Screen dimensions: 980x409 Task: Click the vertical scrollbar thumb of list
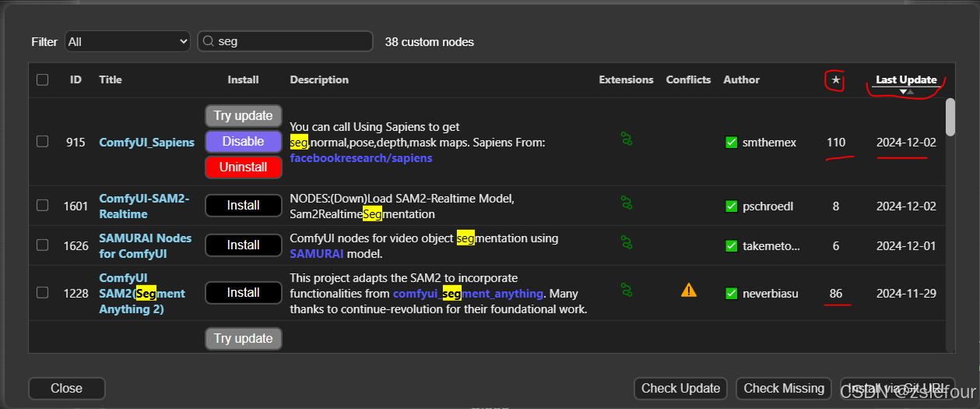[950, 117]
